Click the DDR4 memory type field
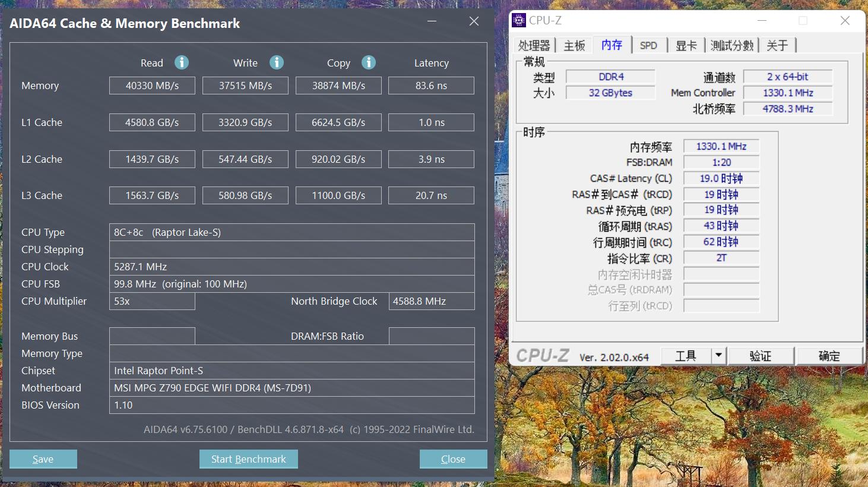This screenshot has width=868, height=487. (x=610, y=76)
